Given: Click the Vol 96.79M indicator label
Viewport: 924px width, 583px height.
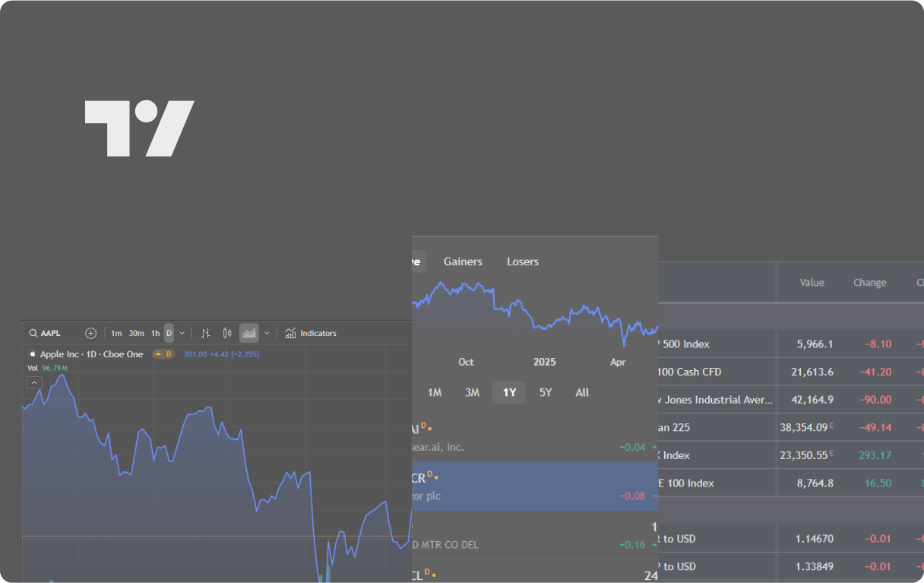Looking at the screenshot, I should (48, 368).
